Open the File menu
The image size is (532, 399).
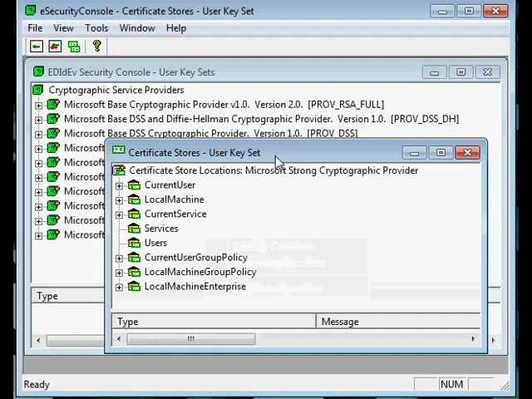pos(35,28)
